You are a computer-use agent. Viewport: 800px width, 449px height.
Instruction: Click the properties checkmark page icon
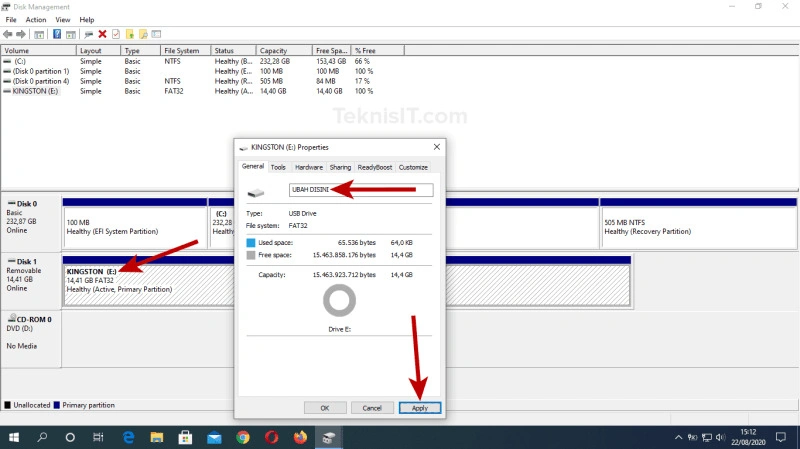(116, 34)
